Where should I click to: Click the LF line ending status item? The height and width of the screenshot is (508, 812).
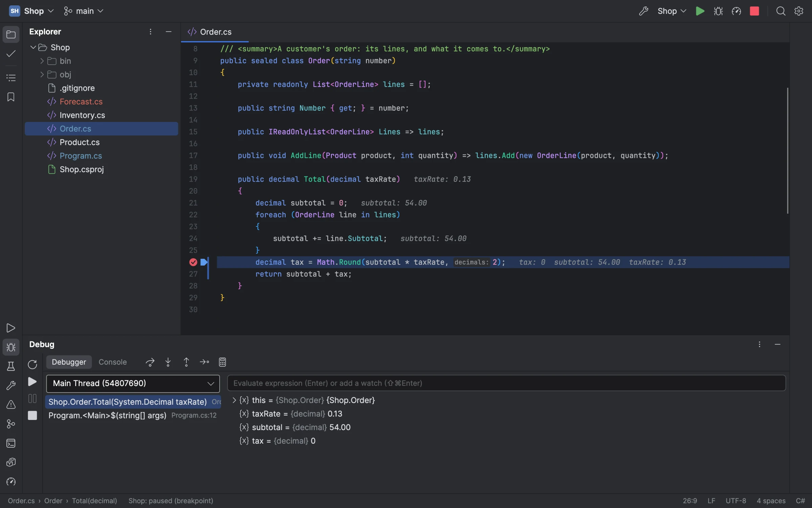711,501
